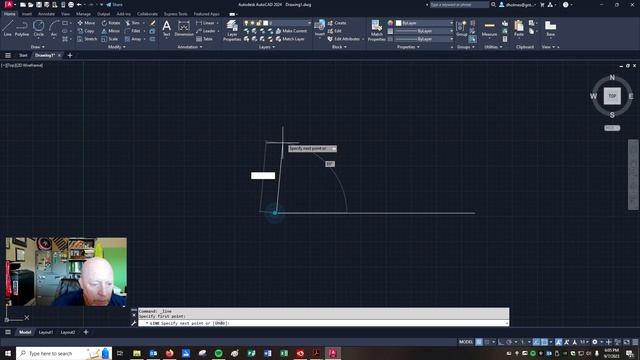This screenshot has height=360, width=640.
Task: Expand the Properties panel
Action: (408, 47)
